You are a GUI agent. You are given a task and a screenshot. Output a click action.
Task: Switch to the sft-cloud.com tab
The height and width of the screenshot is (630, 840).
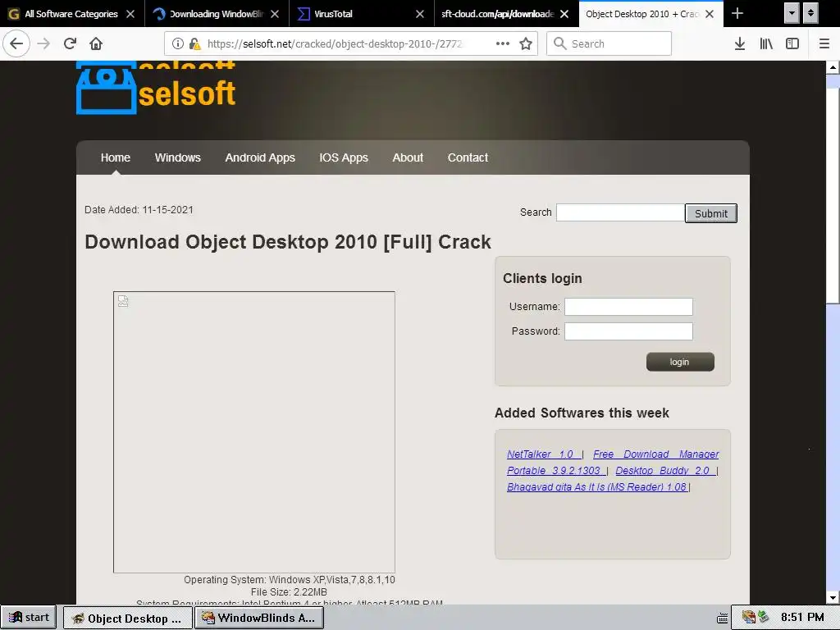point(498,14)
